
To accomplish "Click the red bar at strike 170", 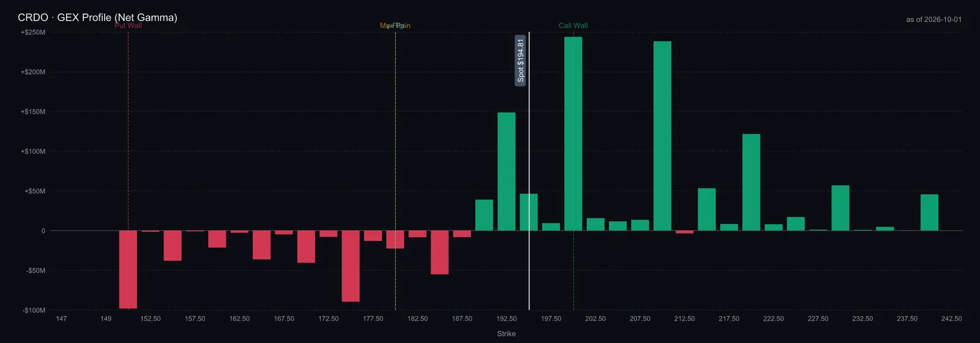I will [306, 247].
